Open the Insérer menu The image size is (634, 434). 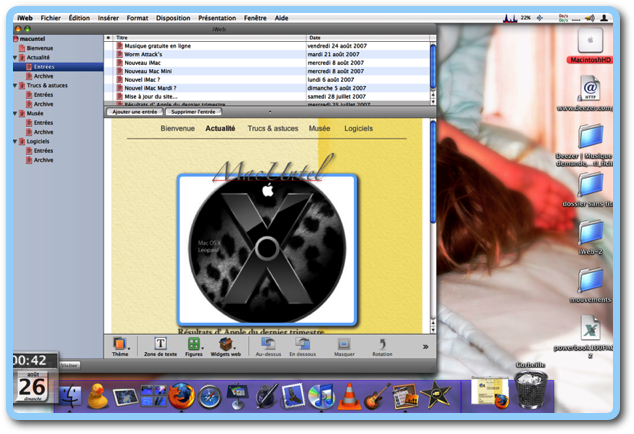coord(108,18)
